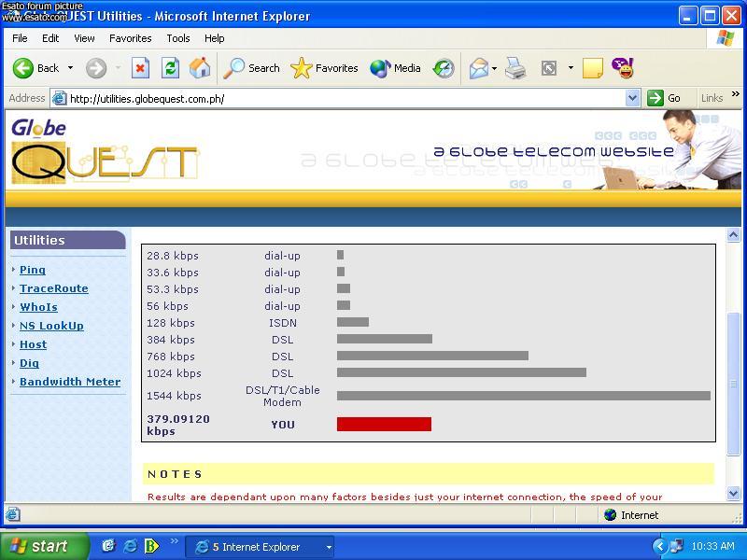This screenshot has width=747, height=560.
Task: Open the Tools menu
Action: click(178, 38)
